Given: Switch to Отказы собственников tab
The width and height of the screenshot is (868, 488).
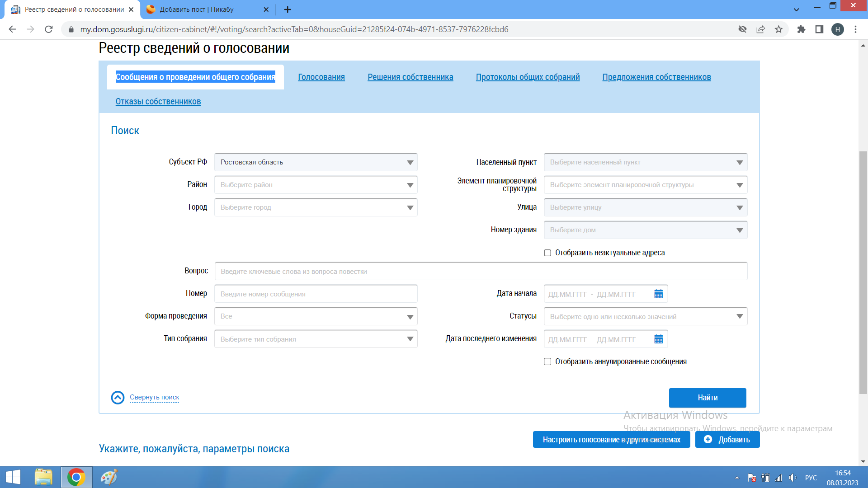Looking at the screenshot, I should coord(158,102).
